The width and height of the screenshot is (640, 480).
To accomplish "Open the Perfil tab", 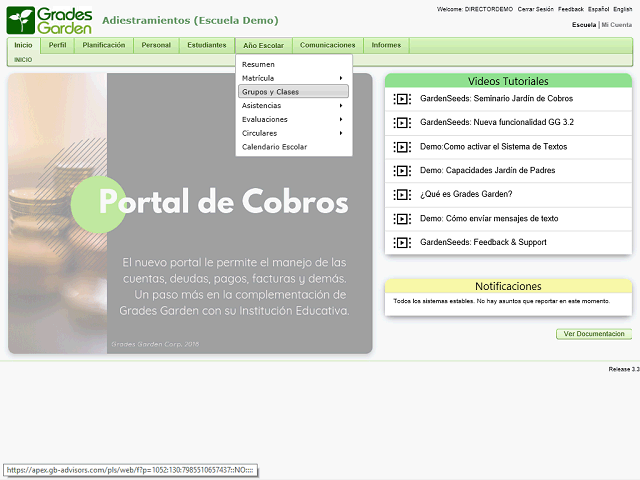I will tap(57, 45).
